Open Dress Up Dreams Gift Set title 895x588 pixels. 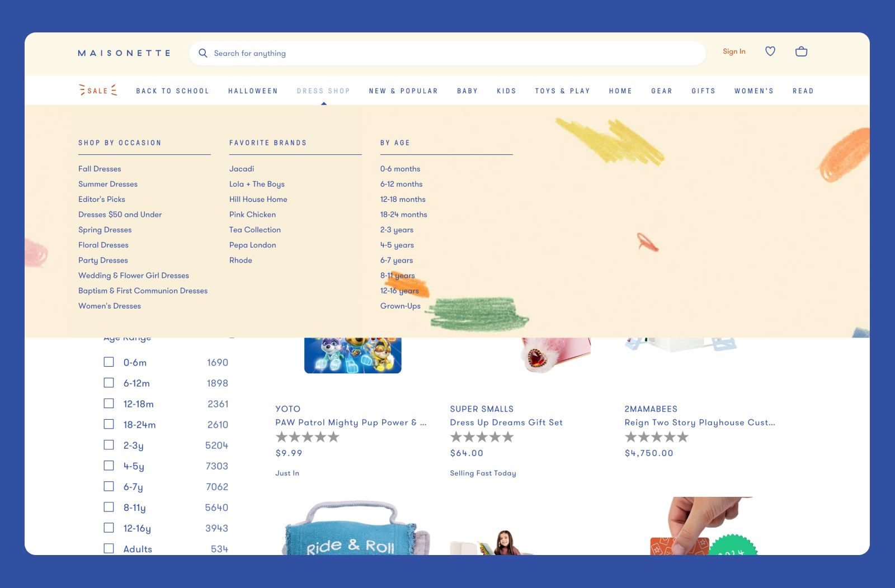click(x=506, y=423)
